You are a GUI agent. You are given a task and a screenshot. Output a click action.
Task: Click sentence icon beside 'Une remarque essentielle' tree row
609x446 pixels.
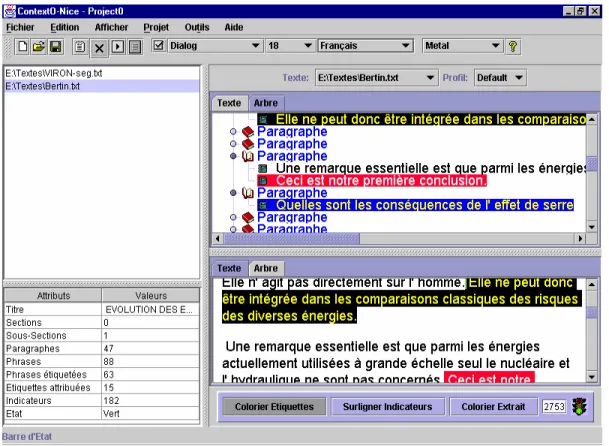pos(263,168)
